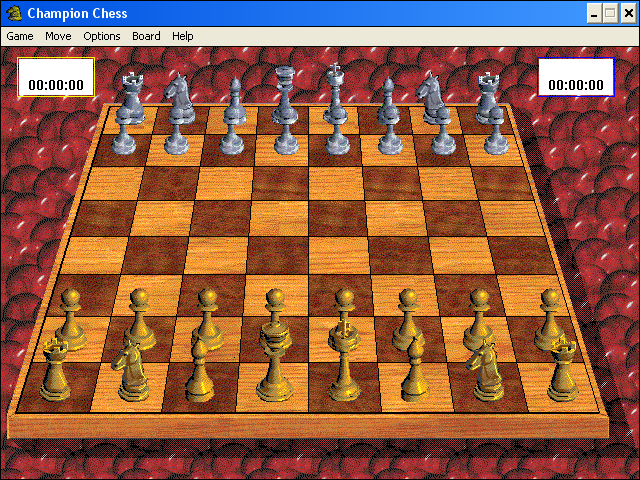Open the Move menu
Screen dimensions: 640x480
58,36
